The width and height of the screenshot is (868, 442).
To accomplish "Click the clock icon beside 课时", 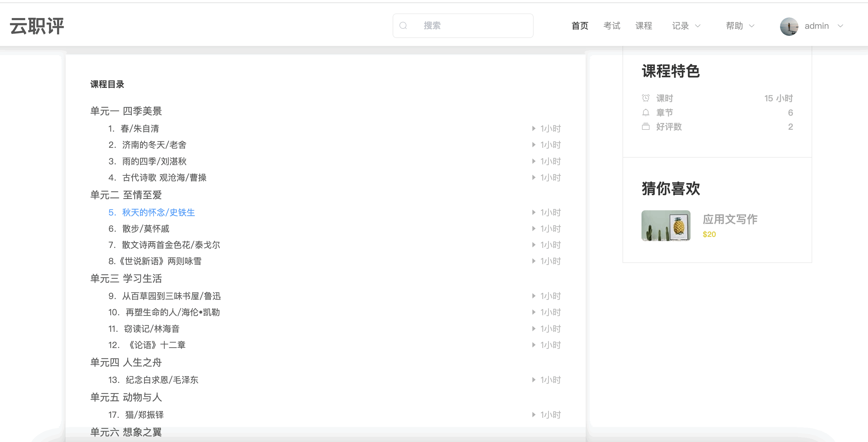I will (x=645, y=98).
